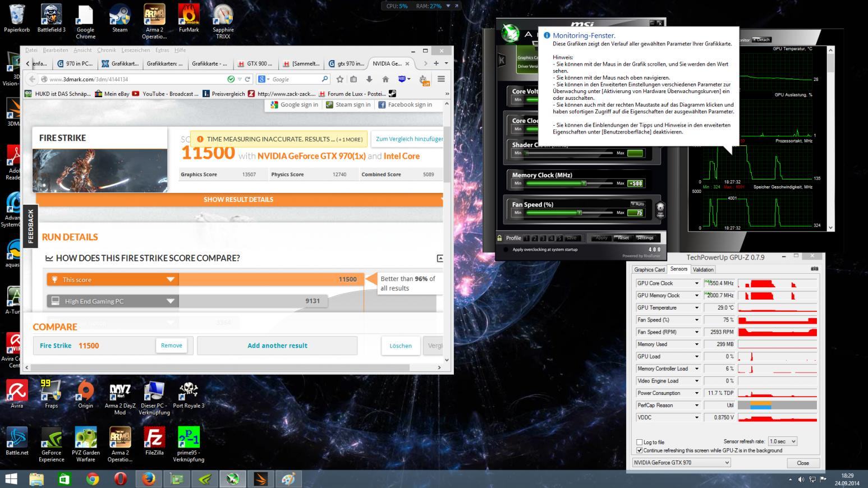
Task: Open File Explorer from the taskbar
Action: pyautogui.click(x=36, y=479)
